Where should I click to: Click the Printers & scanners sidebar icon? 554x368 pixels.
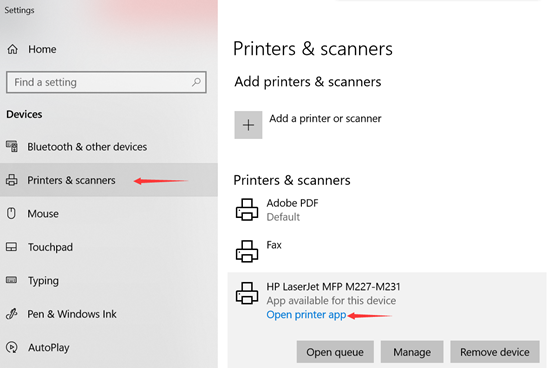12,180
